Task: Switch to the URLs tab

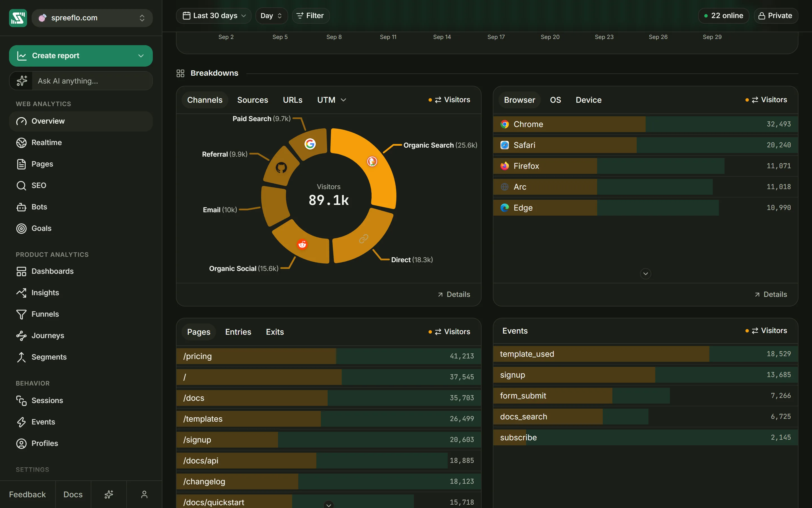Action: 293,100
